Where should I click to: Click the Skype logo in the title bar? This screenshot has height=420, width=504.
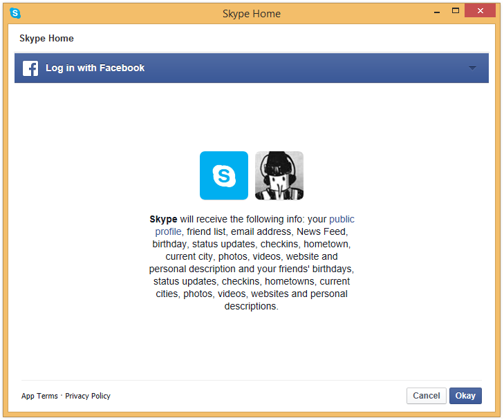15,13
